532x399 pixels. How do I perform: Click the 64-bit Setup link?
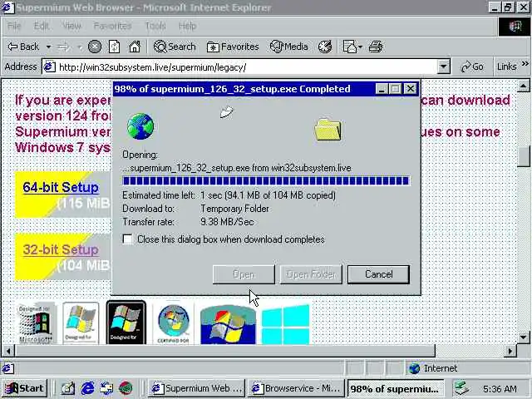[61, 187]
